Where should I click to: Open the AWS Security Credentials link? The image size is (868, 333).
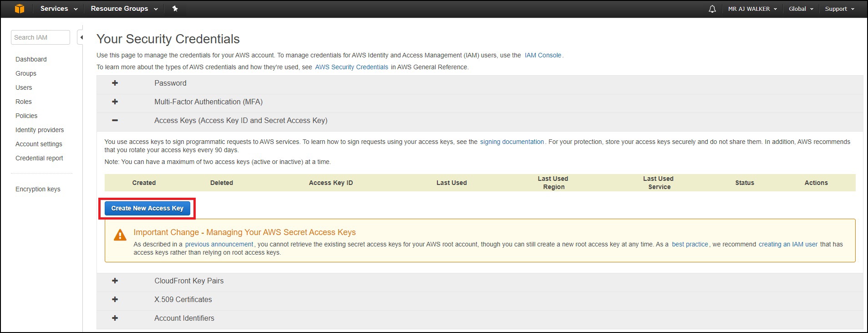(x=351, y=67)
